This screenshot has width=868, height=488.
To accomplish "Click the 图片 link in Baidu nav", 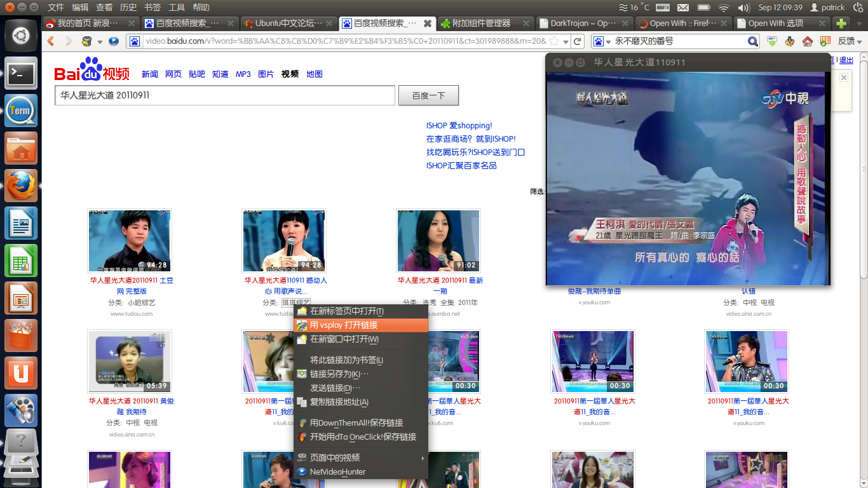I will click(266, 74).
